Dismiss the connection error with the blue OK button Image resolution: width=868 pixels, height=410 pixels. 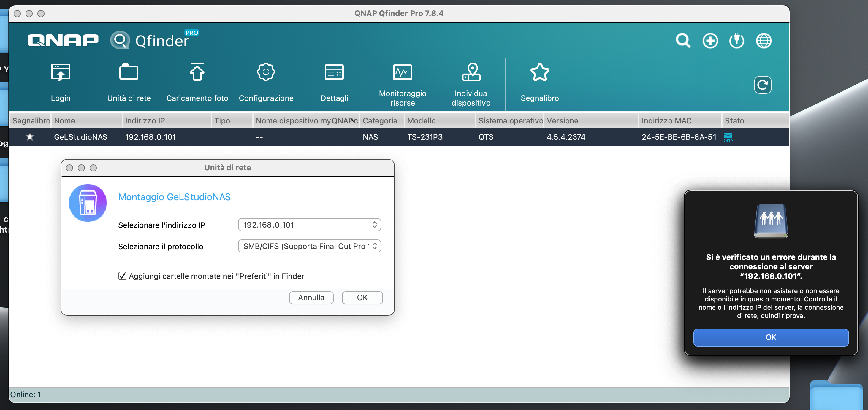click(771, 337)
